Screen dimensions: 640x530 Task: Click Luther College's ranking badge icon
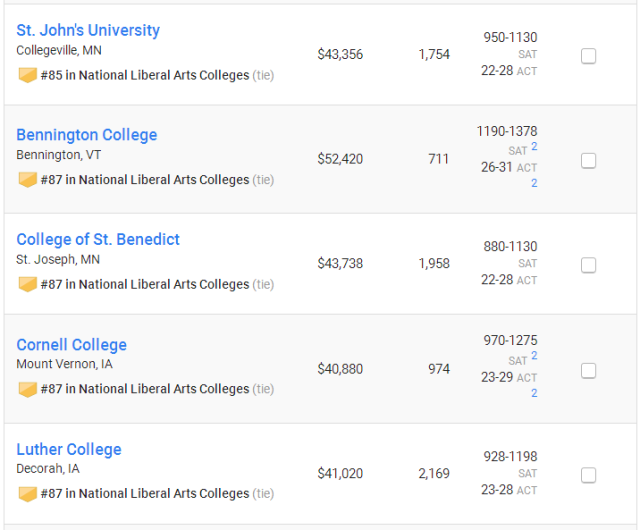tap(28, 494)
